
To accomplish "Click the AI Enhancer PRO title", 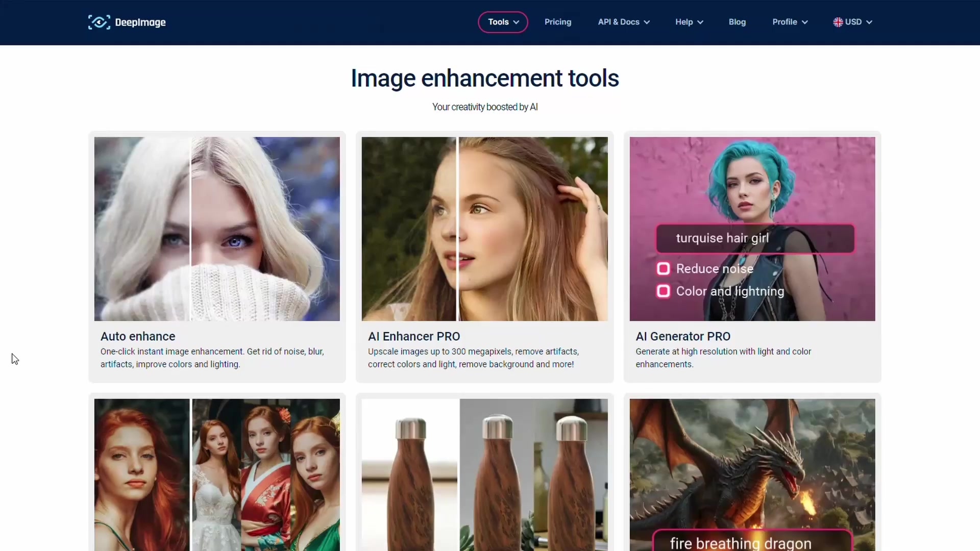I will click(x=414, y=336).
